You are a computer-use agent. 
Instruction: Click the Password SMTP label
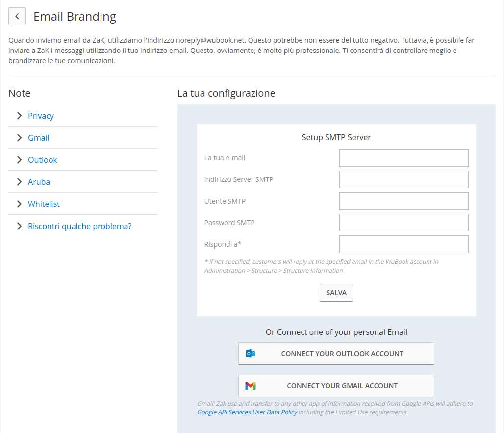click(x=229, y=223)
